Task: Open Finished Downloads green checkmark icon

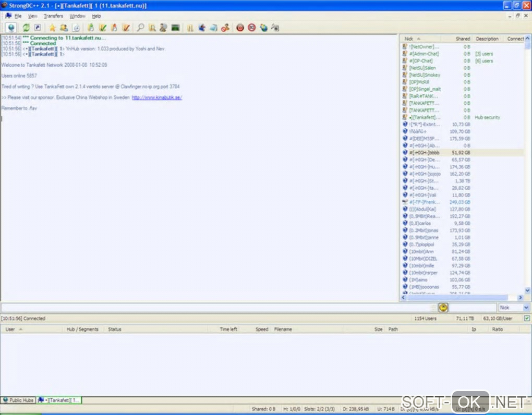Action: point(102,28)
